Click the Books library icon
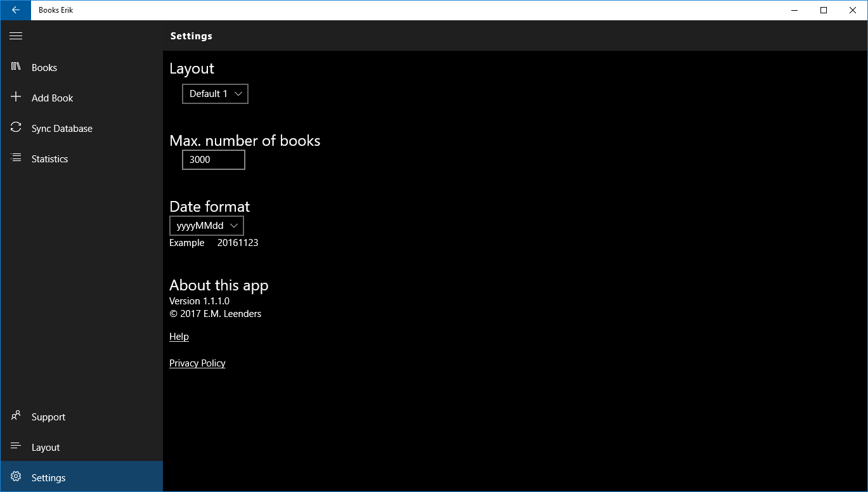The height and width of the screenshot is (492, 868). pyautogui.click(x=16, y=67)
